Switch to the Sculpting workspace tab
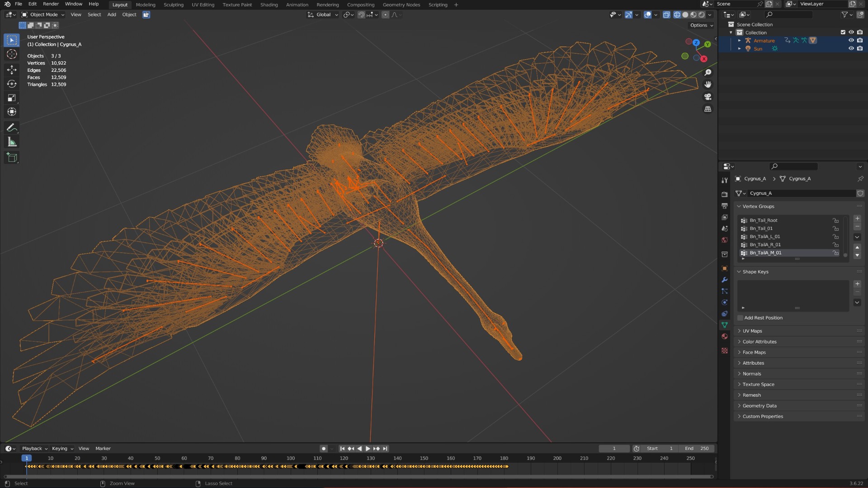 coord(174,5)
